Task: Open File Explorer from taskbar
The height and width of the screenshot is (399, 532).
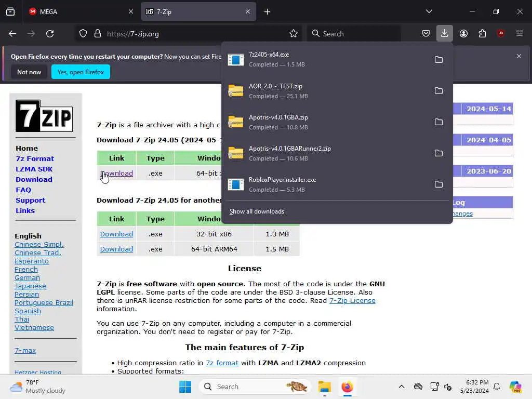Action: pyautogui.click(x=324, y=387)
